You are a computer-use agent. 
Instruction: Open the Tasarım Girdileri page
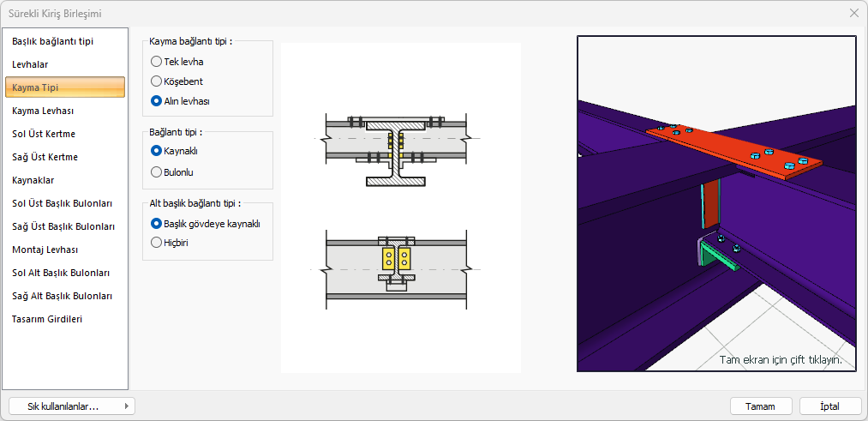coord(65,319)
